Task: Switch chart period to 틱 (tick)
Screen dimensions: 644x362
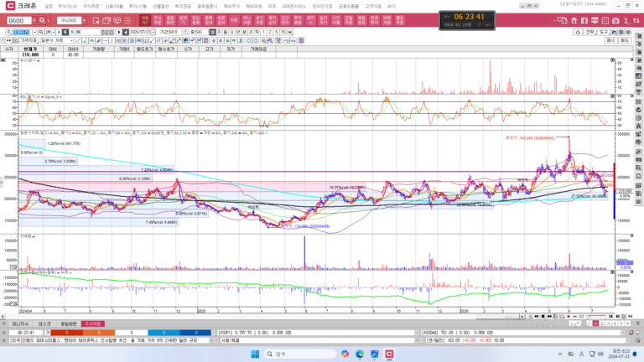Action: (x=257, y=32)
